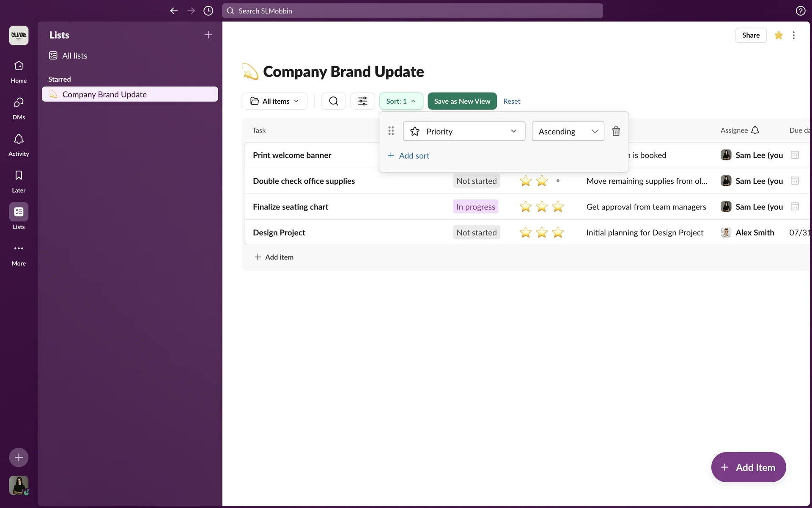The height and width of the screenshot is (508, 812).
Task: Unstar the Company Brand Update list
Action: tap(778, 35)
